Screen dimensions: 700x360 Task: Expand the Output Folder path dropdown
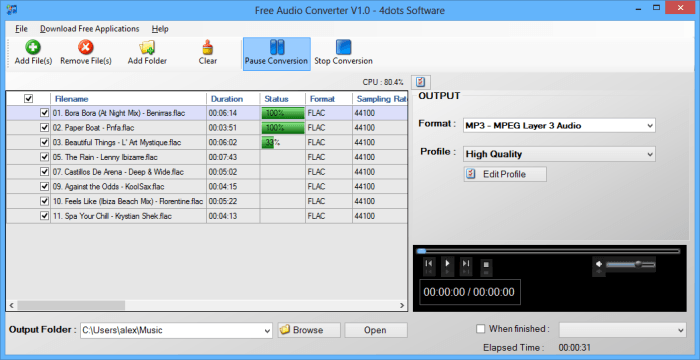(x=267, y=331)
